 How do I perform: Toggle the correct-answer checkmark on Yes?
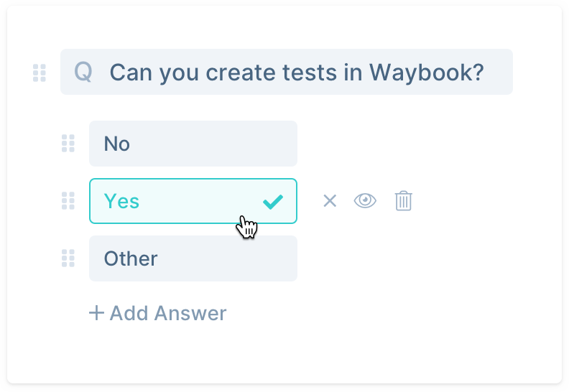click(x=273, y=202)
